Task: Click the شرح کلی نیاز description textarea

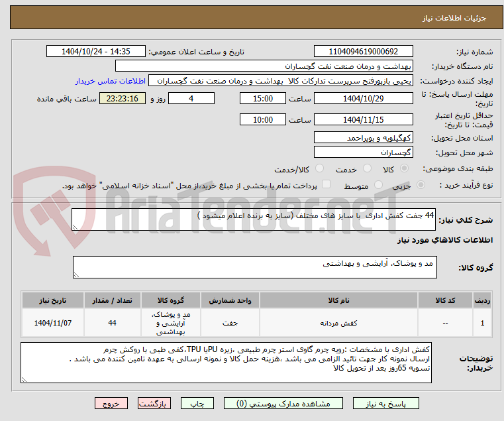Action: (x=253, y=219)
